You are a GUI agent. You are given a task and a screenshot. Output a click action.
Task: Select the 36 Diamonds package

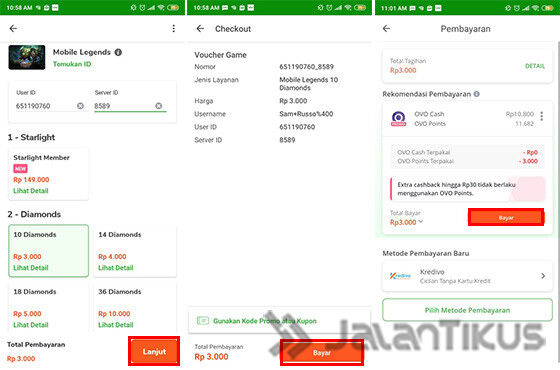tap(135, 308)
